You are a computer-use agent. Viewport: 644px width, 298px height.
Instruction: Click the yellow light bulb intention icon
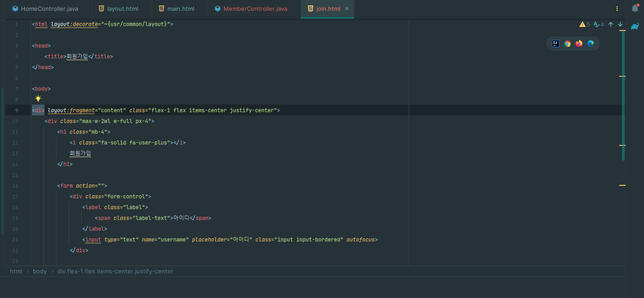[x=38, y=99]
